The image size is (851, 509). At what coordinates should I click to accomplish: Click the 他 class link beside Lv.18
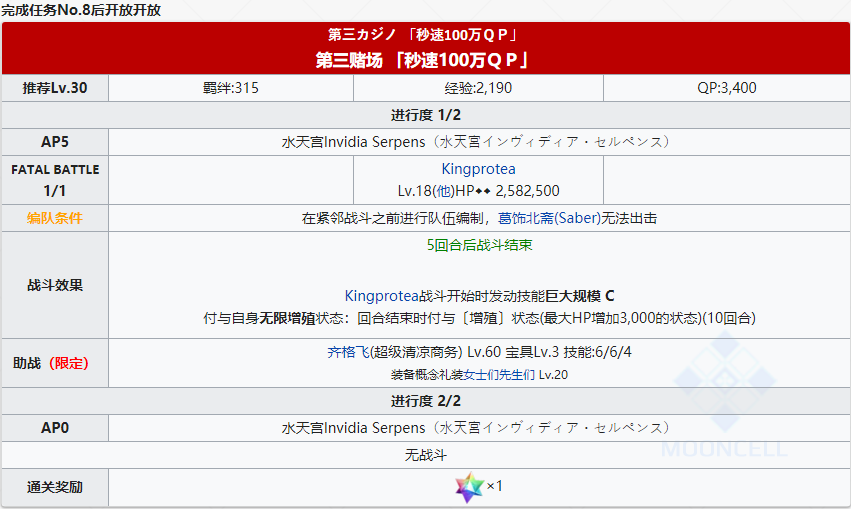pyautogui.click(x=443, y=191)
